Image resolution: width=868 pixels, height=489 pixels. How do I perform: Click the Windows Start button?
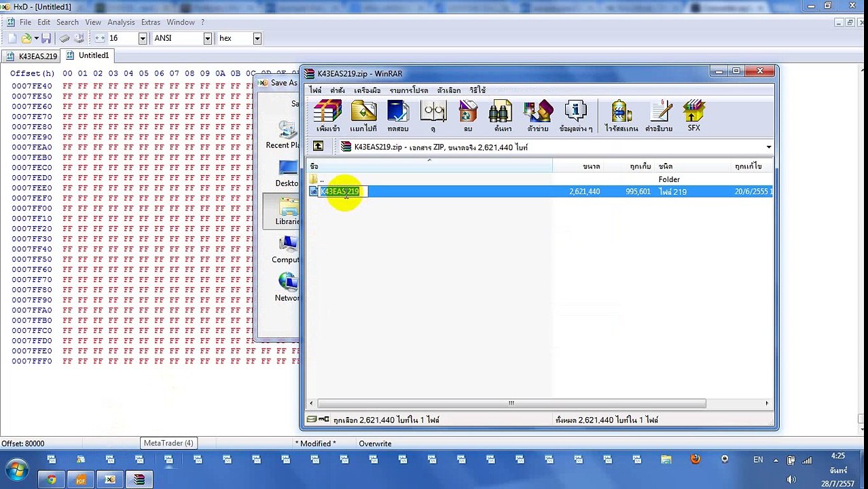17,470
